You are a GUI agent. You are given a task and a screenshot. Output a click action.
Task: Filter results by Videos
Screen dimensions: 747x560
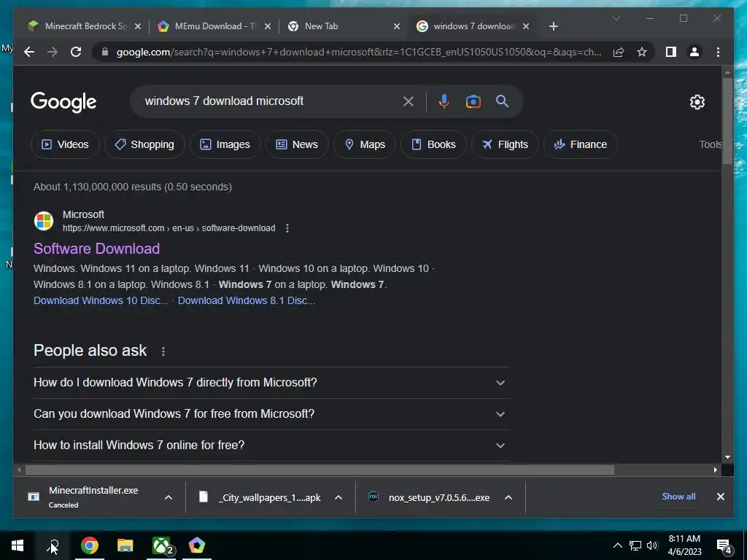click(65, 144)
